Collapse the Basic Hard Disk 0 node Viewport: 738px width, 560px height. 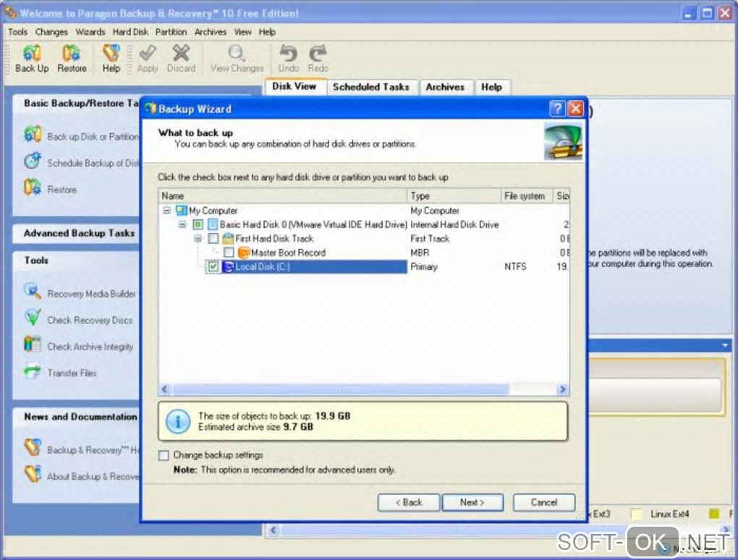(182, 224)
